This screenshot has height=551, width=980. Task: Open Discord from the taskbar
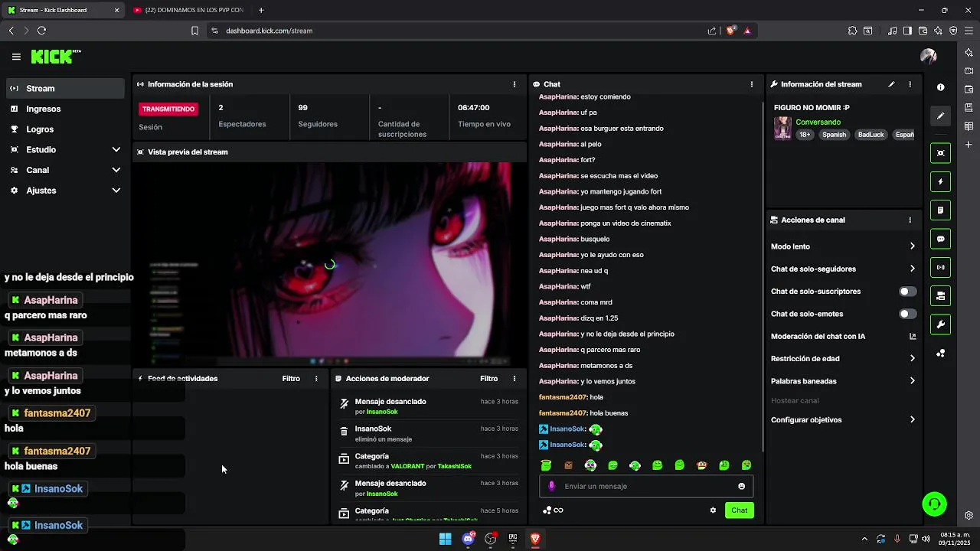click(468, 539)
